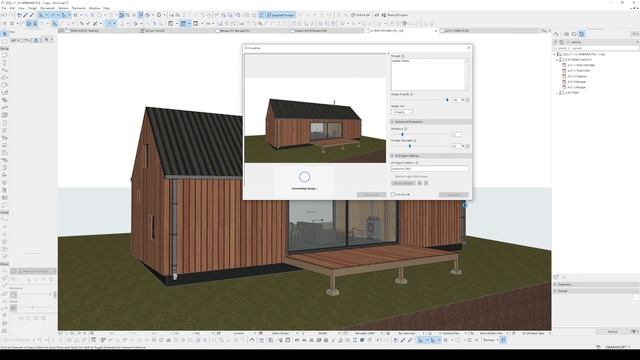Switch the Navigator to View Map

566,34
